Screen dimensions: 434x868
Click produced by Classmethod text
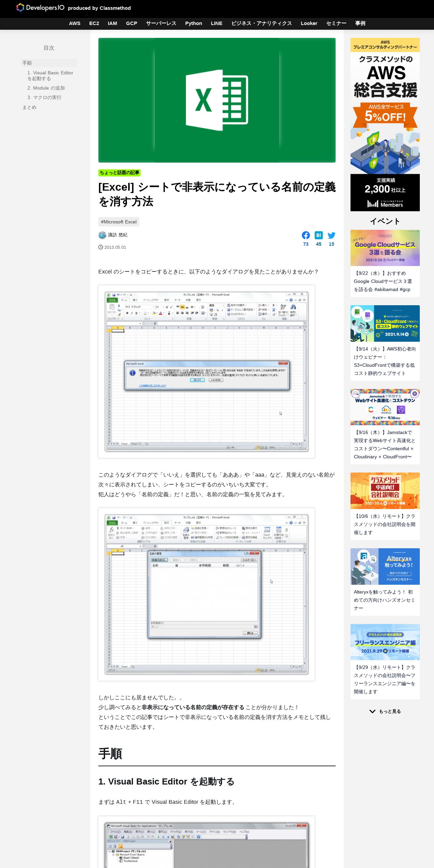(99, 8)
